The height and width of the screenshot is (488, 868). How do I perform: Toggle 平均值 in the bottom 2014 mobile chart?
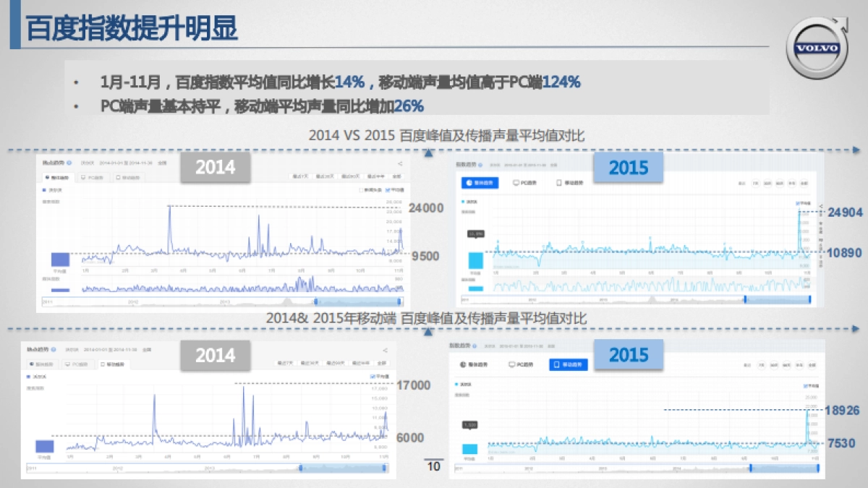(372, 374)
